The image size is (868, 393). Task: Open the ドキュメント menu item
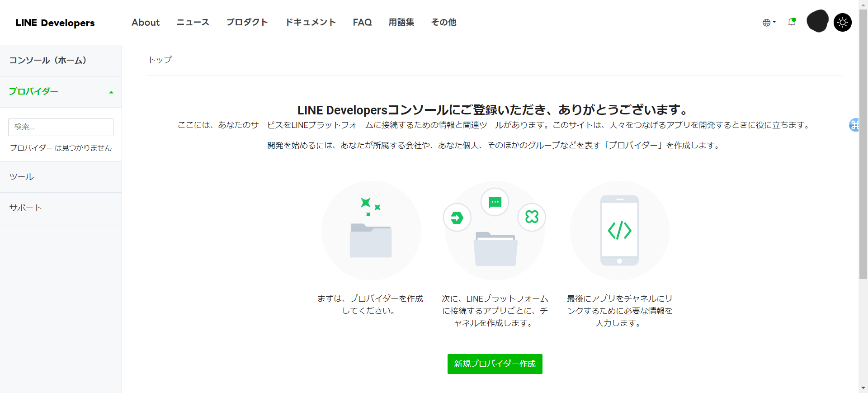[311, 22]
